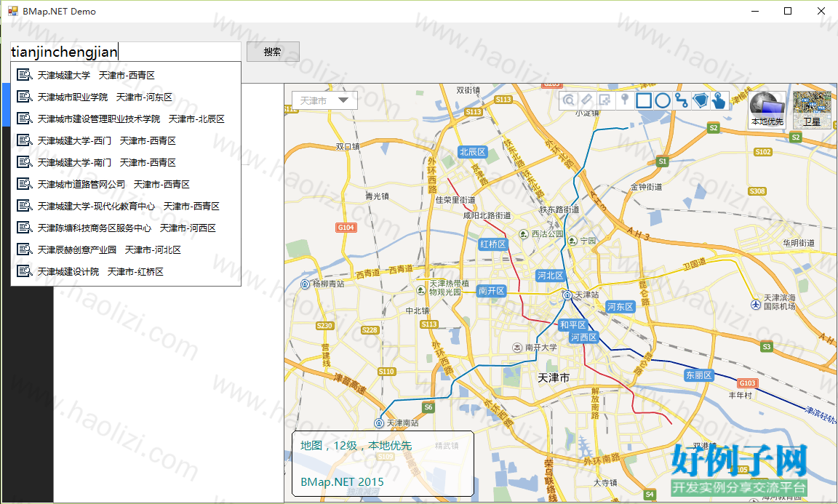Click the 天津滨海国际机场 airport icon
This screenshot has width=838, height=504.
(755, 304)
